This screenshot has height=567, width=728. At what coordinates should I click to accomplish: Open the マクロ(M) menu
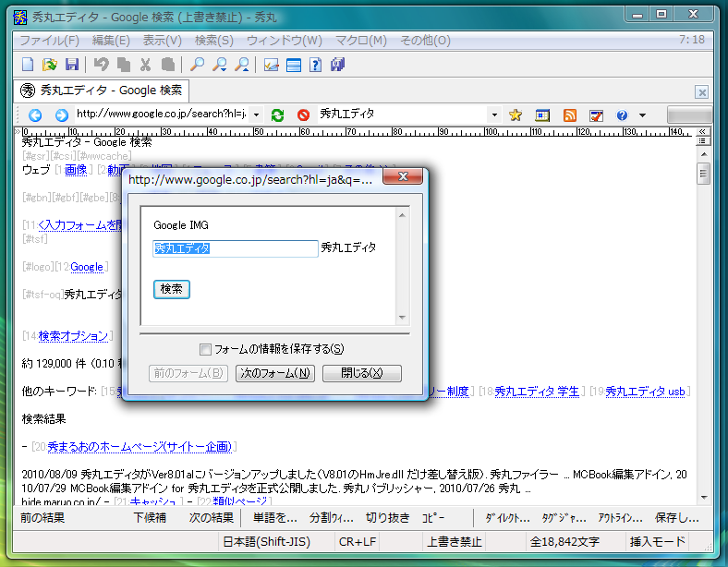click(360, 41)
